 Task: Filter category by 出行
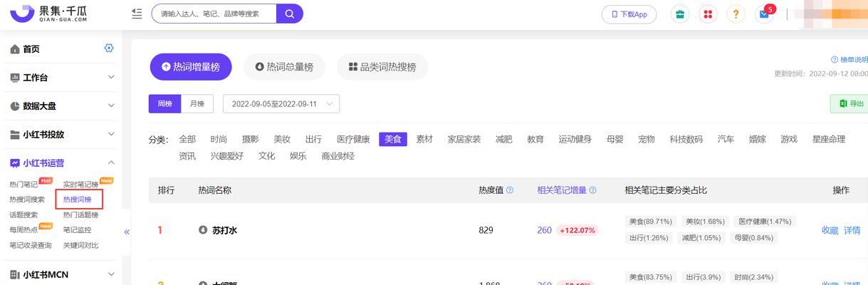tap(313, 139)
